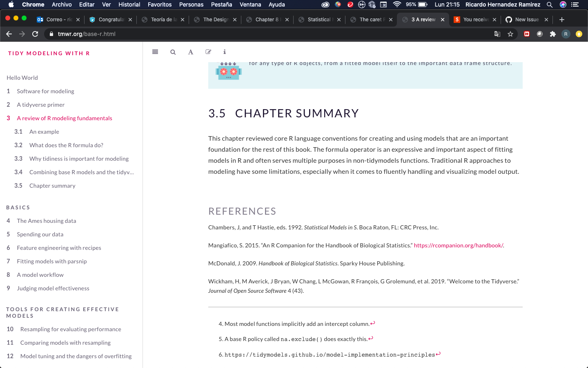Open the Ventana menu

click(x=250, y=4)
